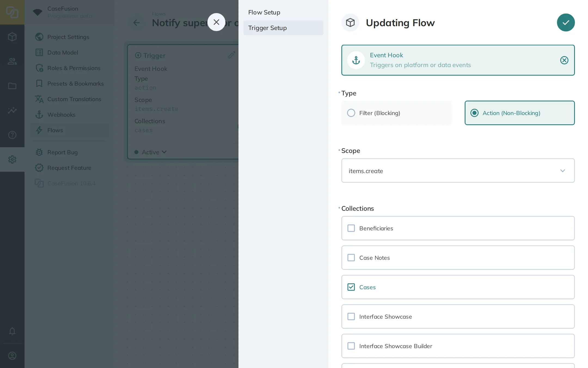The width and height of the screenshot is (588, 368).
Task: Open the Scope items.create dropdown
Action: (458, 171)
